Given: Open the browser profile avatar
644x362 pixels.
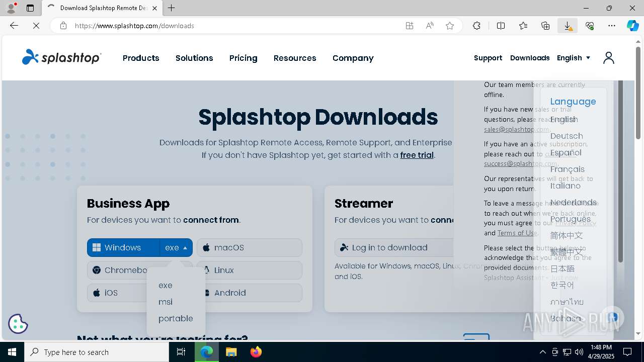Looking at the screenshot, I should point(11,8).
